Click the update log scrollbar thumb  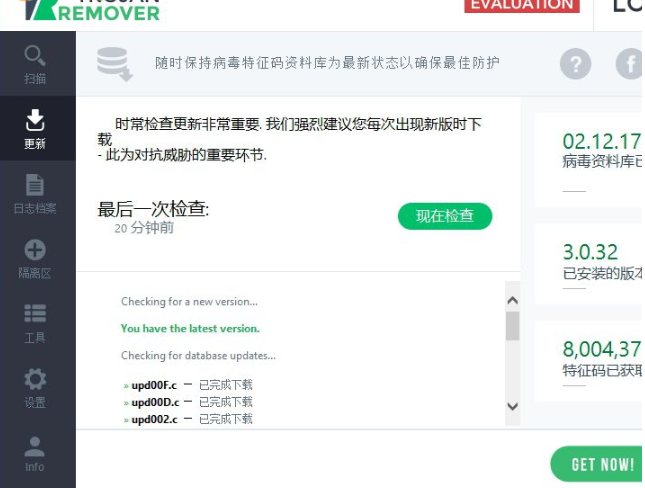[513, 326]
